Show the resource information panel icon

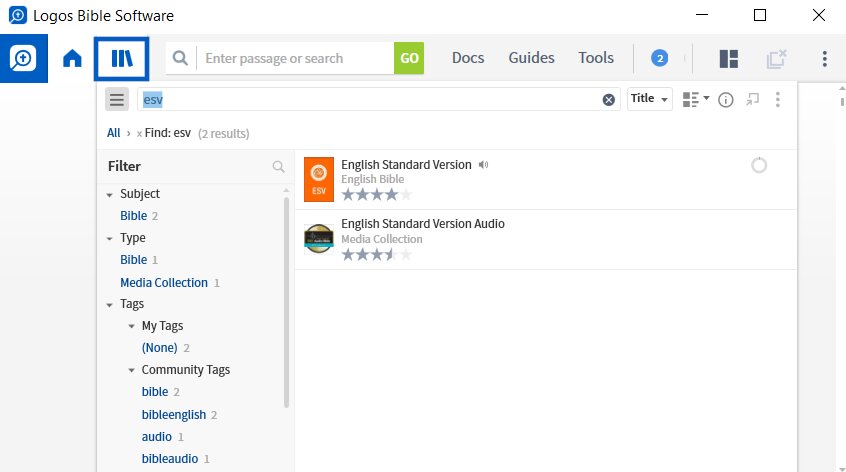726,100
